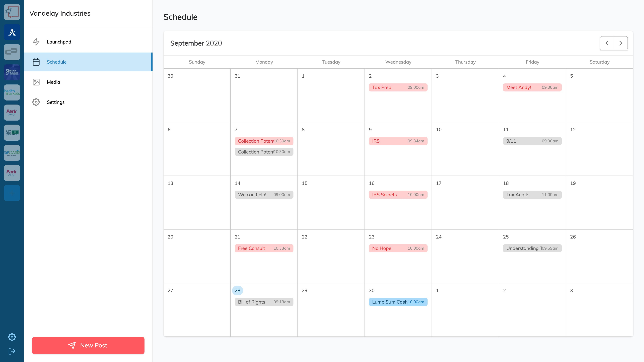Select the highlighted date 28
Screen dimensions: 644x362
tap(237, 291)
